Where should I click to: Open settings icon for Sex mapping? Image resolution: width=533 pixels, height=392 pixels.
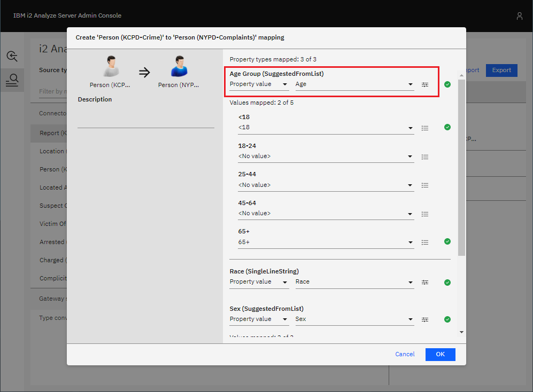point(425,319)
